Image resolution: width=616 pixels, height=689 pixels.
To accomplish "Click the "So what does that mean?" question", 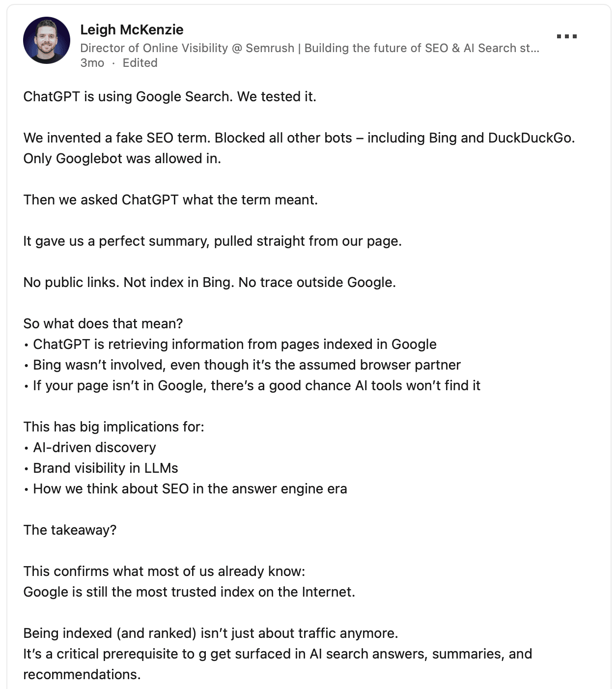I will [x=103, y=323].
